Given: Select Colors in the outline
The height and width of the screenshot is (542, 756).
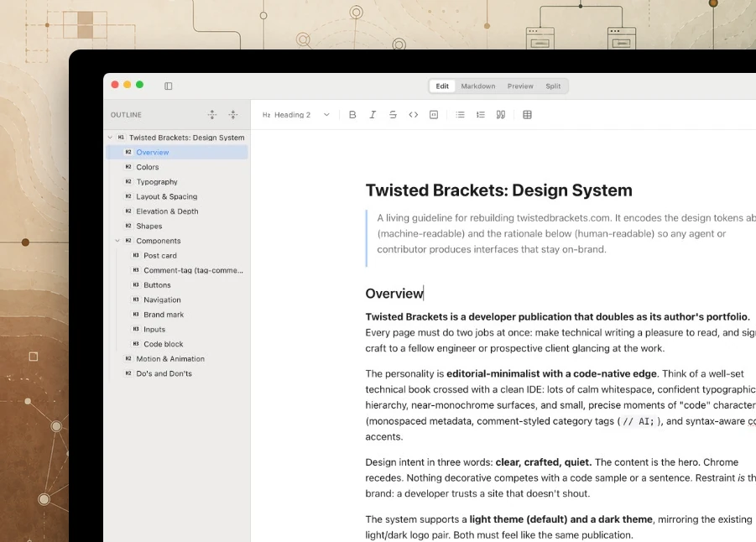Looking at the screenshot, I should [177, 167].
